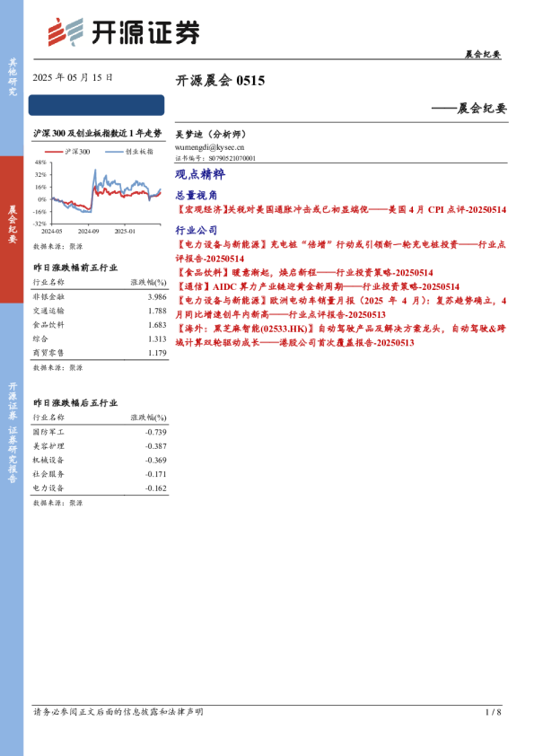534x756 pixels.
Task: Click the top-right 晨会纪要 header label
Action: click(x=483, y=55)
